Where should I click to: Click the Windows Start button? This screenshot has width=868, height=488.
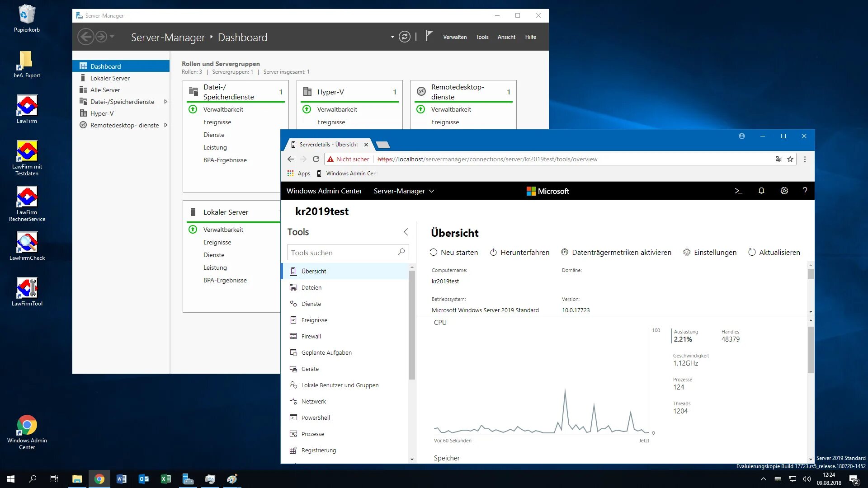pyautogui.click(x=11, y=479)
